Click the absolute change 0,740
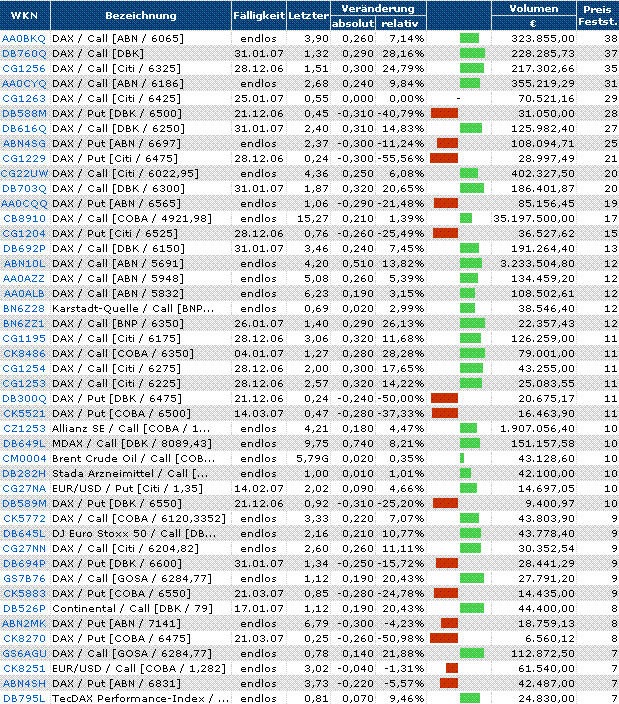 coord(358,444)
